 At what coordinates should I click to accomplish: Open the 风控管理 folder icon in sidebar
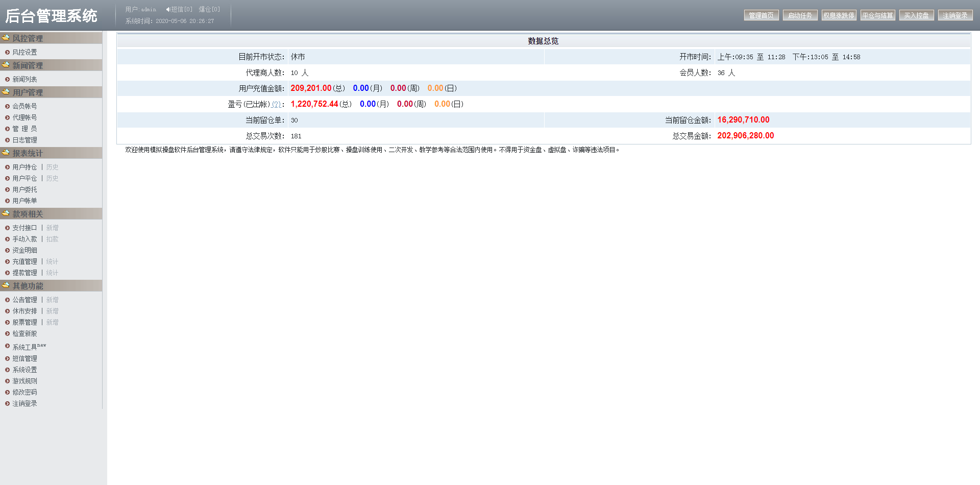coord(6,38)
